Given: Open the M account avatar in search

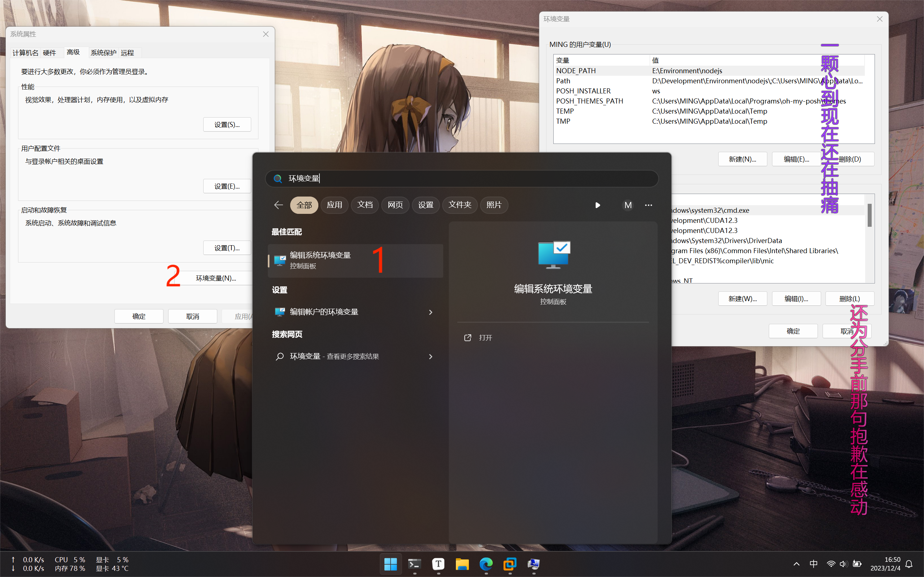Looking at the screenshot, I should coord(628,205).
